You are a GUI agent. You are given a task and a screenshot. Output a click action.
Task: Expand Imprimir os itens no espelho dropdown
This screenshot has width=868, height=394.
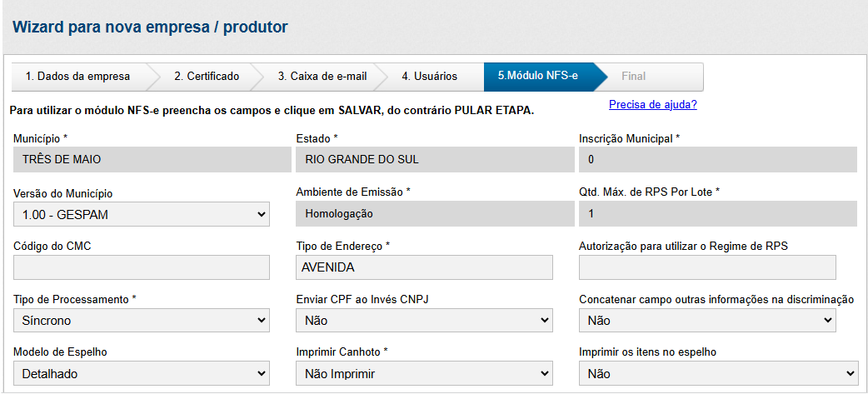coord(717,374)
